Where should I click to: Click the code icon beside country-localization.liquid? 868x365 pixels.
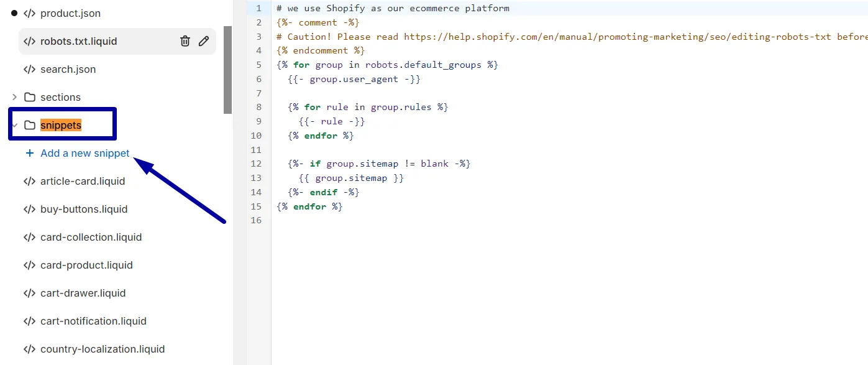pyautogui.click(x=29, y=349)
